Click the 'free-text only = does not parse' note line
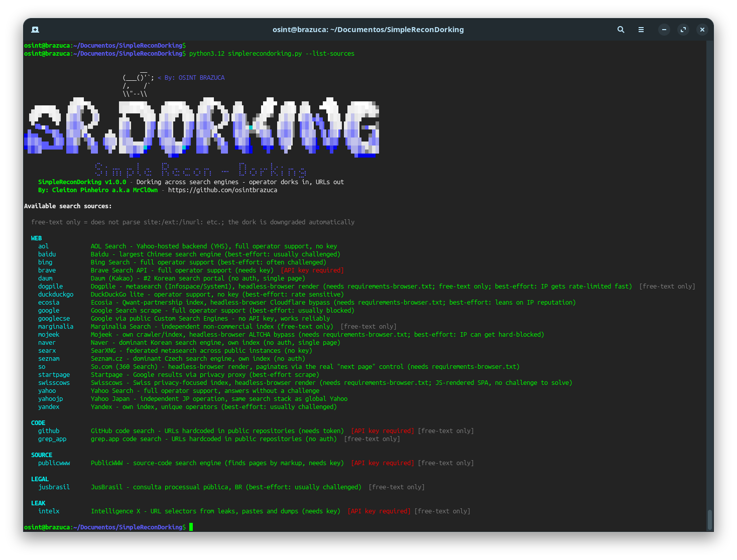This screenshot has height=560, width=737. 193,222
